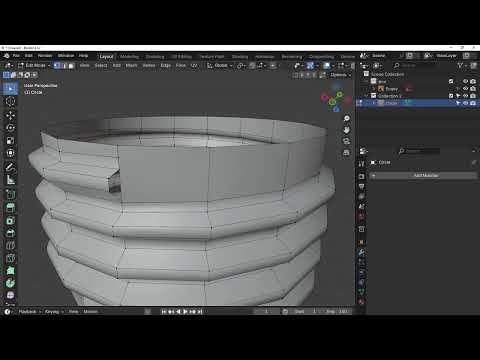Screen dimensions: 480x360
Task: Expand the Options dropdown in viewport header
Action: point(340,75)
